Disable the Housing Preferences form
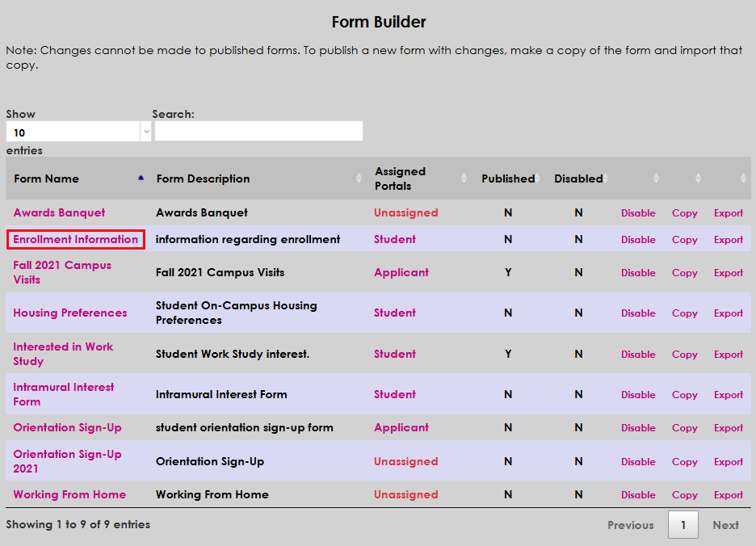Image resolution: width=756 pixels, height=546 pixels. tap(638, 313)
